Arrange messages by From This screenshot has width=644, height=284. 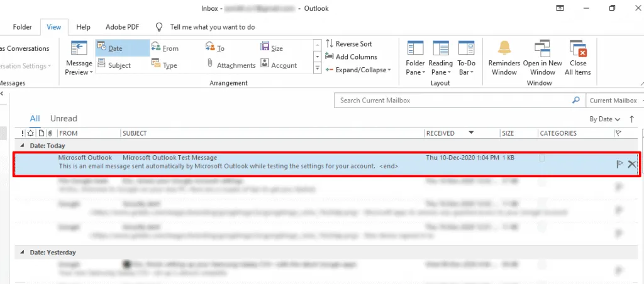165,48
